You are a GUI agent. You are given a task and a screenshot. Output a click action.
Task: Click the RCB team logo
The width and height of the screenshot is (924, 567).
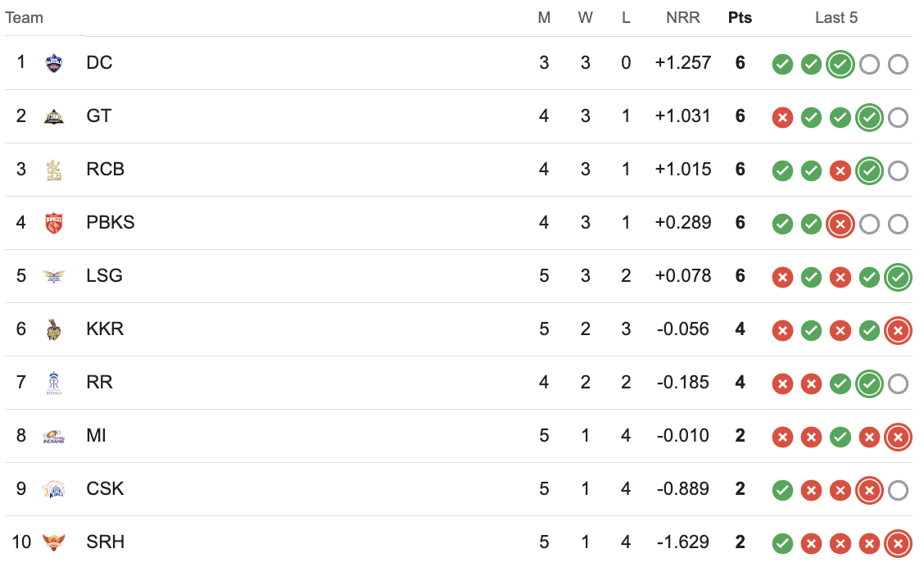(53, 170)
